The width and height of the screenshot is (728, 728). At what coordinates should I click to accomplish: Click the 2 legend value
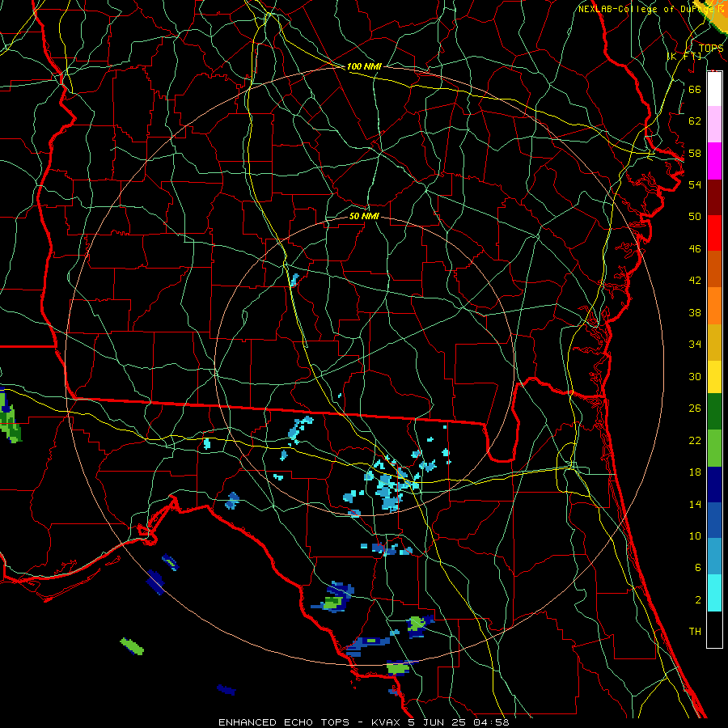(x=698, y=600)
